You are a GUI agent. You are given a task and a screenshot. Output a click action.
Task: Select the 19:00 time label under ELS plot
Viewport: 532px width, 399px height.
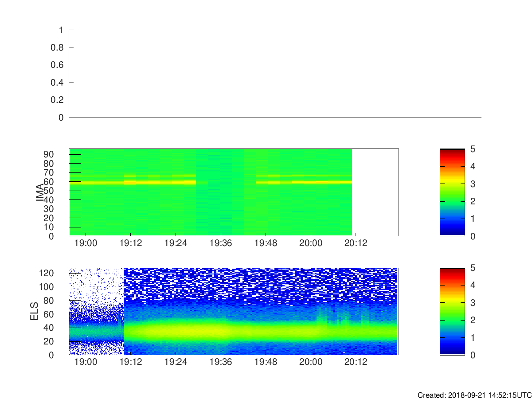[86, 362]
